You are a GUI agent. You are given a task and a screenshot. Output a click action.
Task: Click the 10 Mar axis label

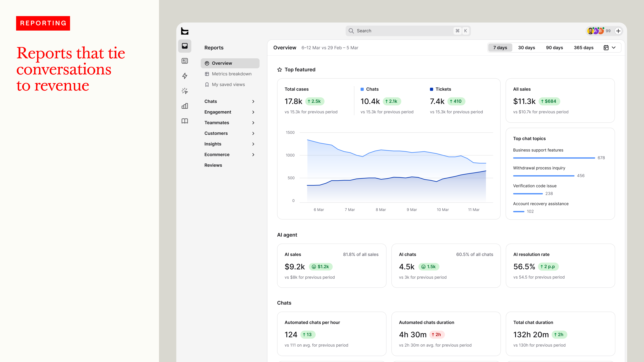point(443,210)
